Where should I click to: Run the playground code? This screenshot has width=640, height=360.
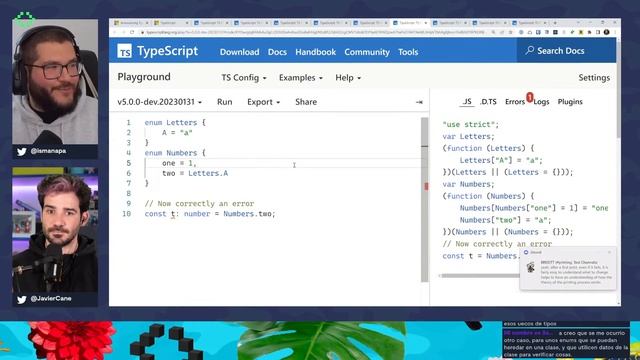tap(224, 102)
